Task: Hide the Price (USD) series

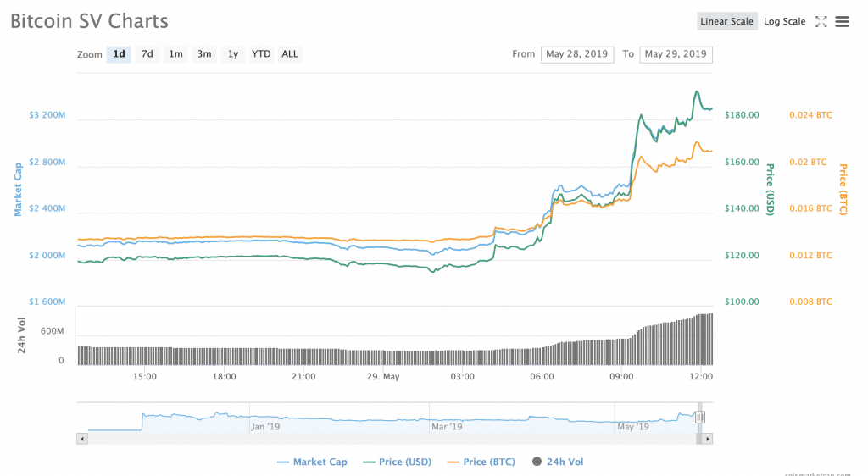Action: click(x=397, y=462)
